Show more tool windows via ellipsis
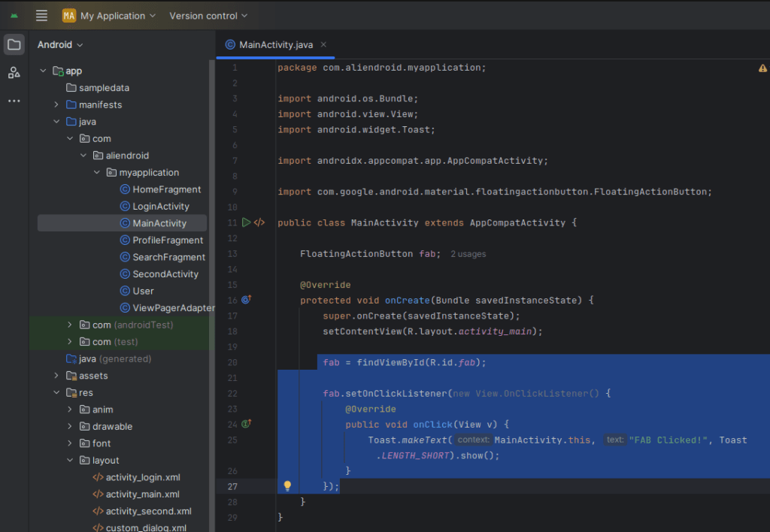Screen dimensions: 770x532 coord(14,101)
